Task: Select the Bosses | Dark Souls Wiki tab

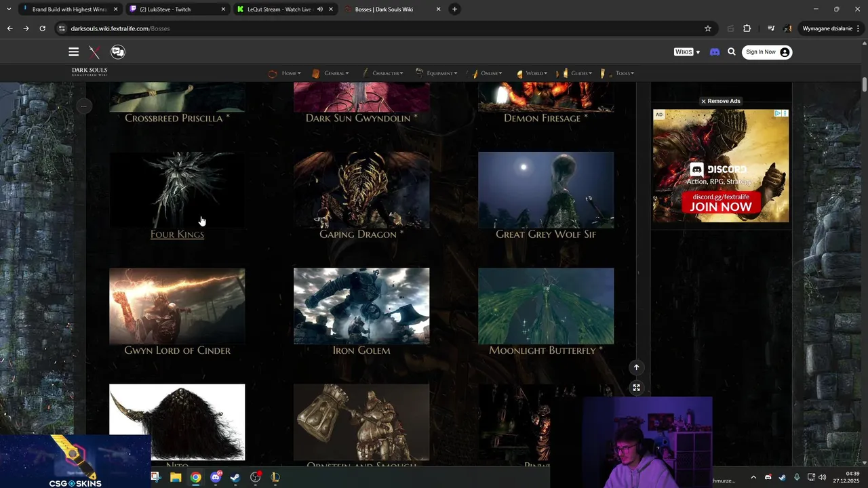Action: (x=393, y=9)
